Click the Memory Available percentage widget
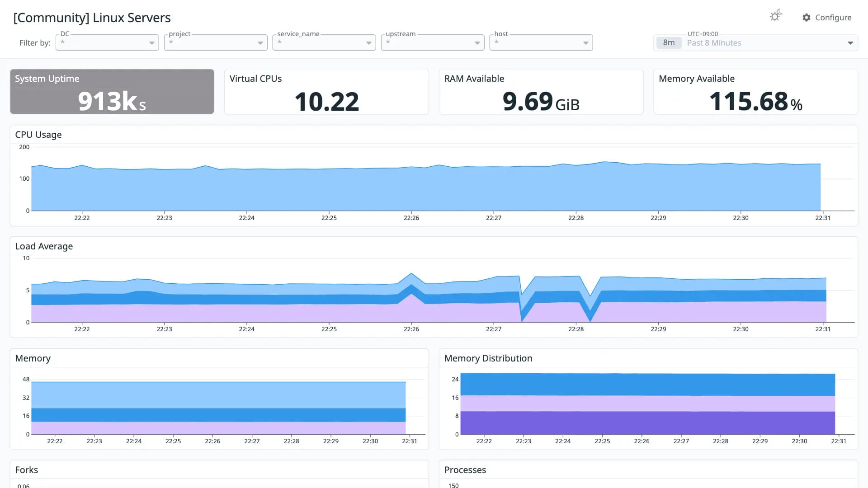The width and height of the screenshot is (868, 488). click(755, 91)
